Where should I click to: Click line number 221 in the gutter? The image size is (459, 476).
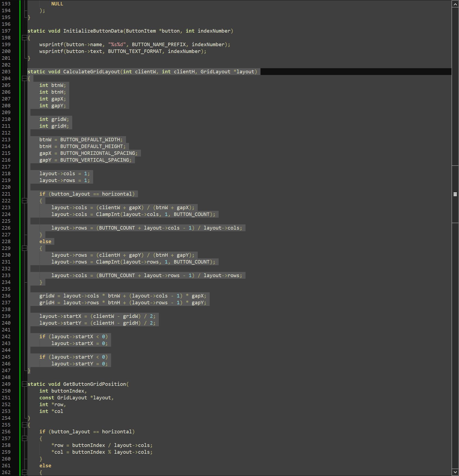(x=6, y=194)
